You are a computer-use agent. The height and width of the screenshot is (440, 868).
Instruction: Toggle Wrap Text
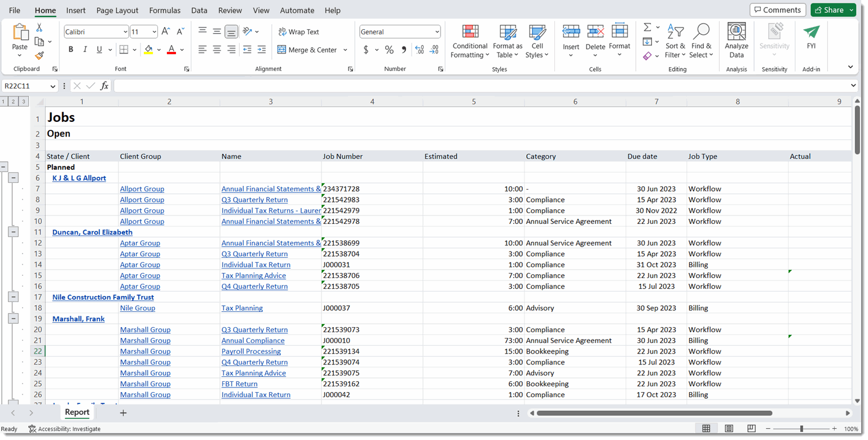tap(298, 32)
